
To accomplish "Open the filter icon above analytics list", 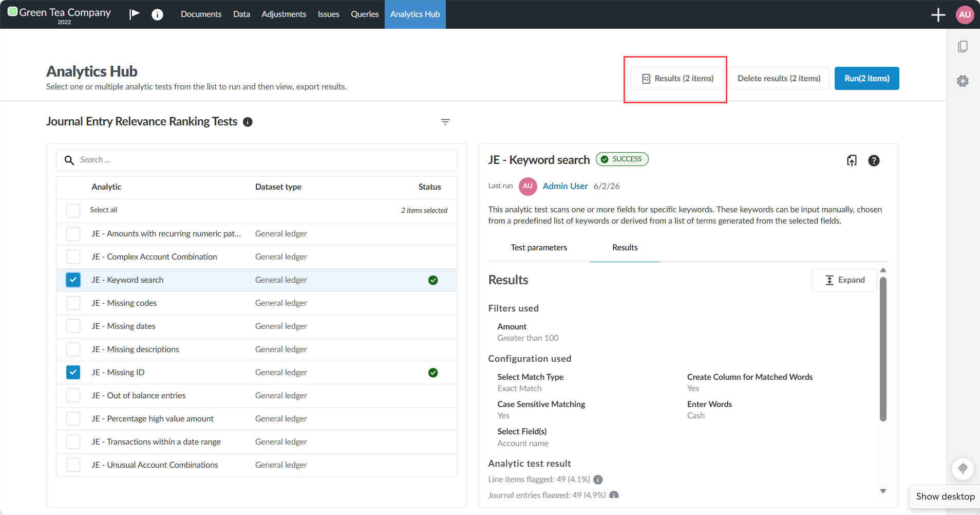I will click(445, 122).
